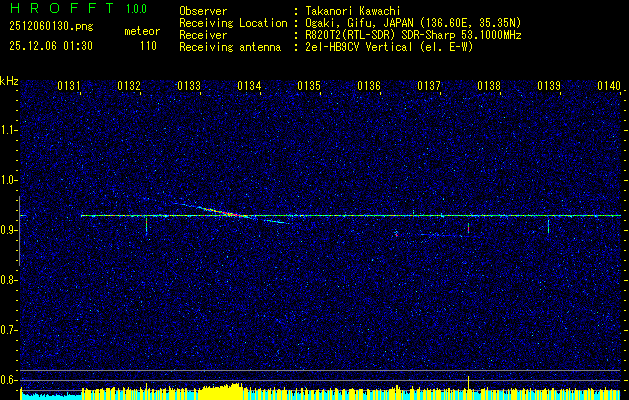Click the 1.0 kHz axis label
Screen dimensions: 629x400
(8, 180)
